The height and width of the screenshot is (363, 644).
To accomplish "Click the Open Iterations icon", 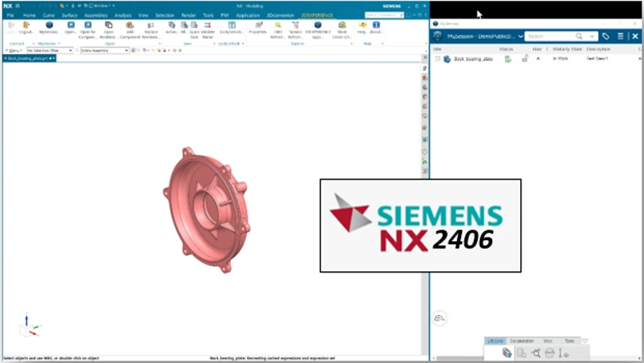I will [x=108, y=25].
